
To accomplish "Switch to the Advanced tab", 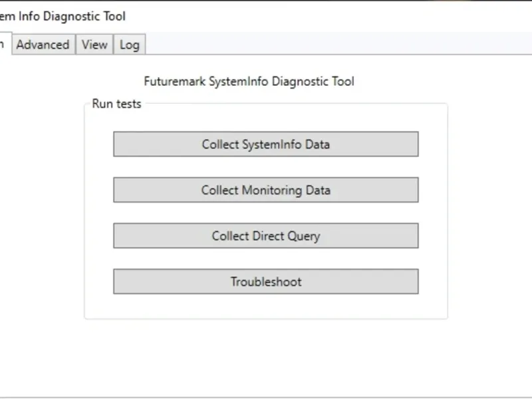I will [43, 45].
